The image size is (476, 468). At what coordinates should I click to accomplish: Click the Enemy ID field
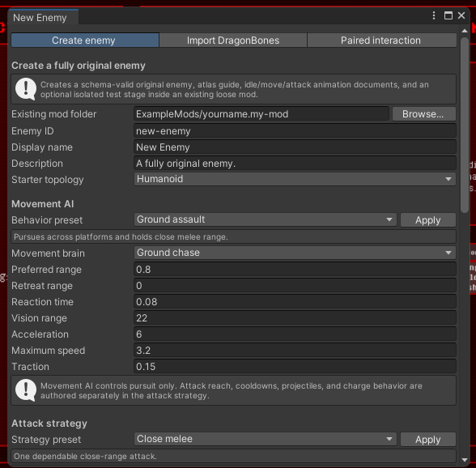[295, 131]
